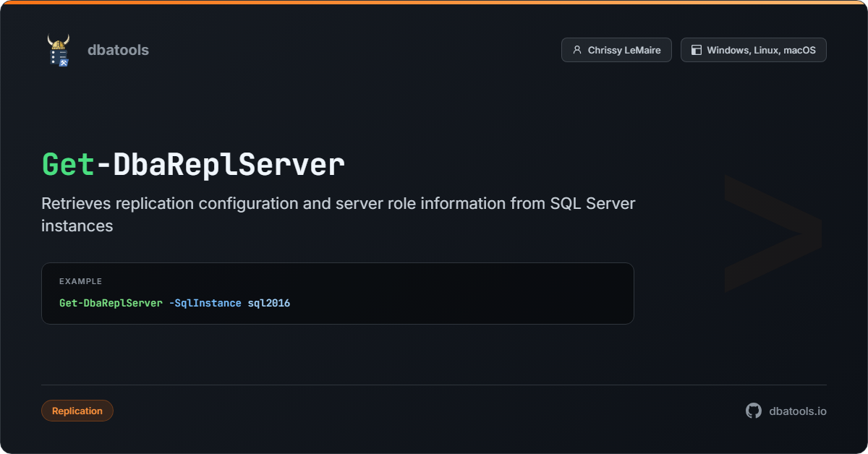Click the description starting 'Retrieves replication configuration'

point(339,215)
